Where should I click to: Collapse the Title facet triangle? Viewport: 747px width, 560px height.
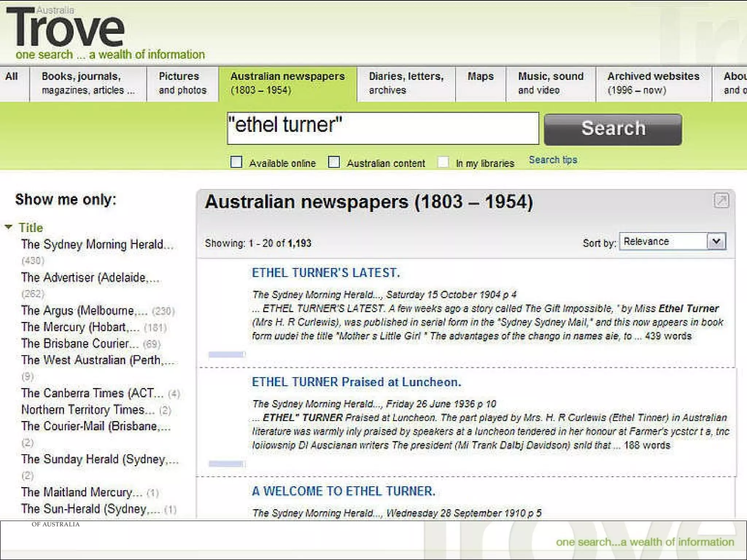(x=9, y=227)
